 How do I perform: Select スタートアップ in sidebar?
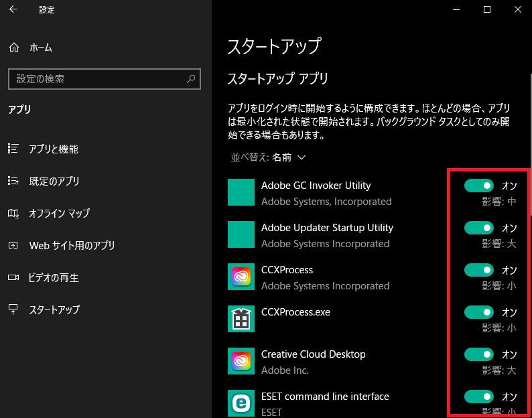54,309
